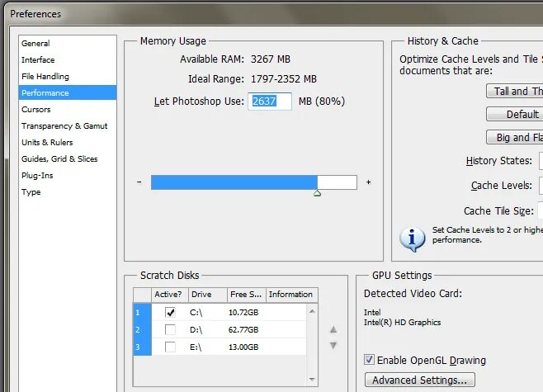
Task: Open Cursors preferences
Action: click(68, 110)
